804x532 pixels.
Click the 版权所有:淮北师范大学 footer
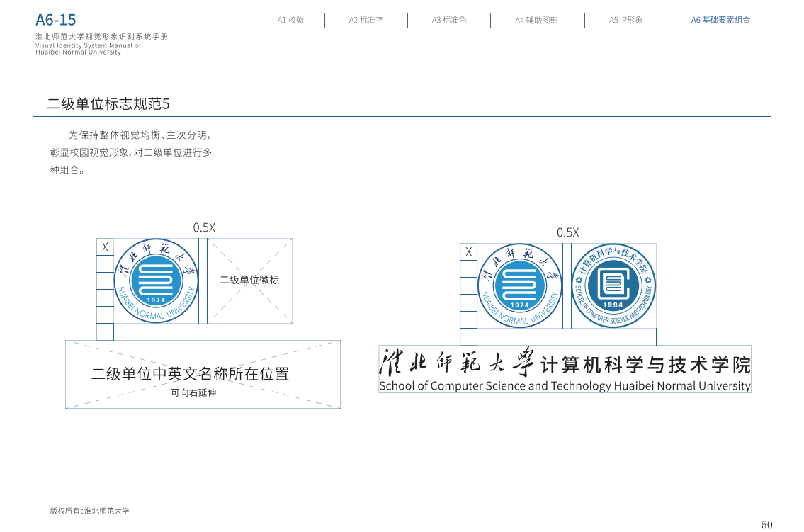coord(90,511)
